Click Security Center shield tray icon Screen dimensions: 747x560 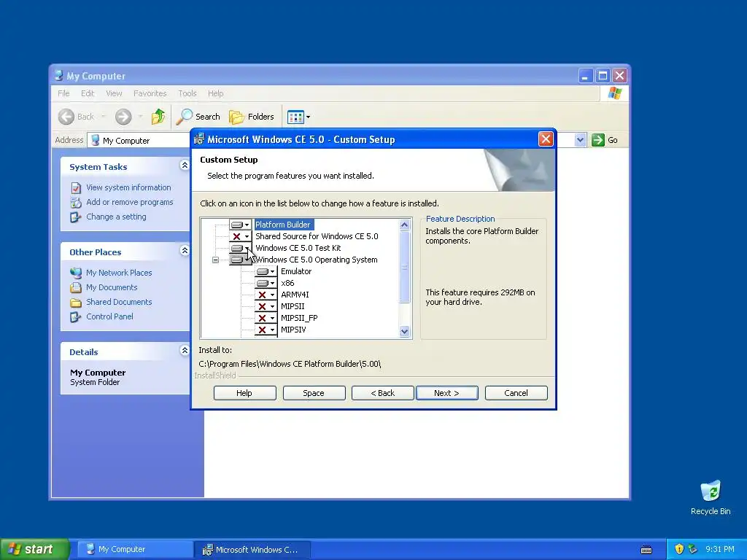pyautogui.click(x=679, y=549)
